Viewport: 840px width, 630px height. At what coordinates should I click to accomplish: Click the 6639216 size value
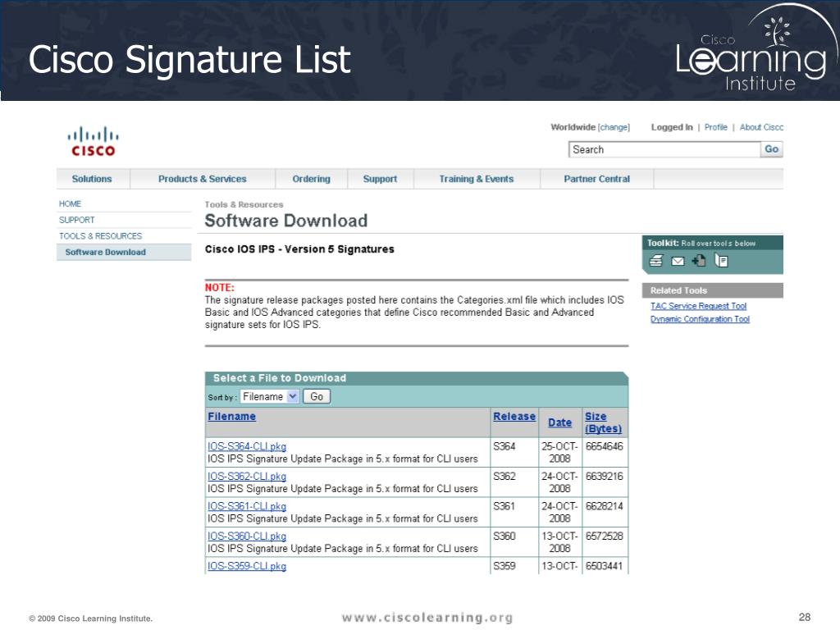[x=605, y=477]
